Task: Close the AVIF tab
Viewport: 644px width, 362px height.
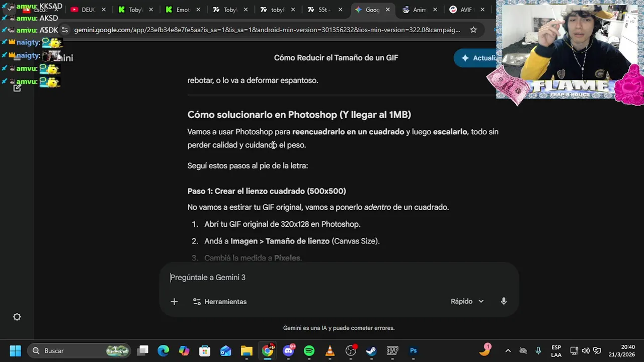Action: click(x=482, y=10)
